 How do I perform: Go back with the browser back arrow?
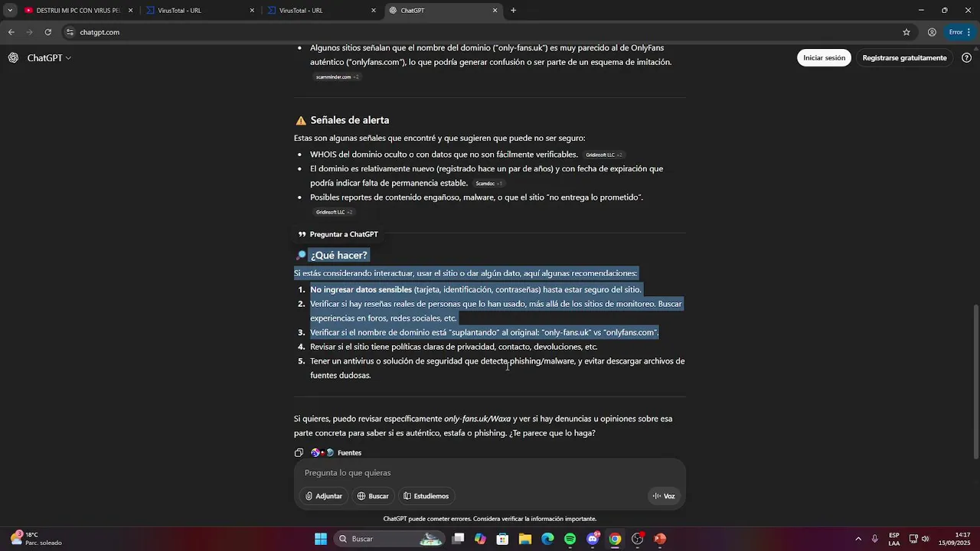point(11,32)
